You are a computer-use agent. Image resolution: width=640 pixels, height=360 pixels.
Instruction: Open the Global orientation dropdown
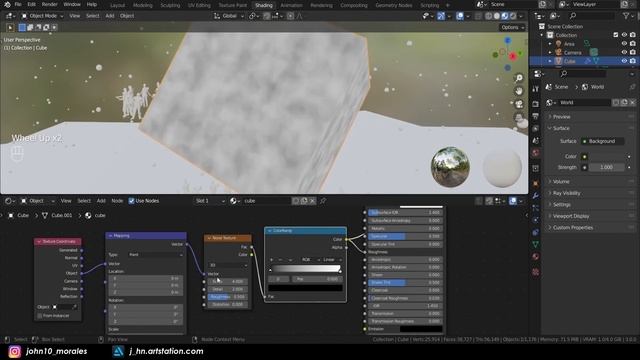(229, 16)
